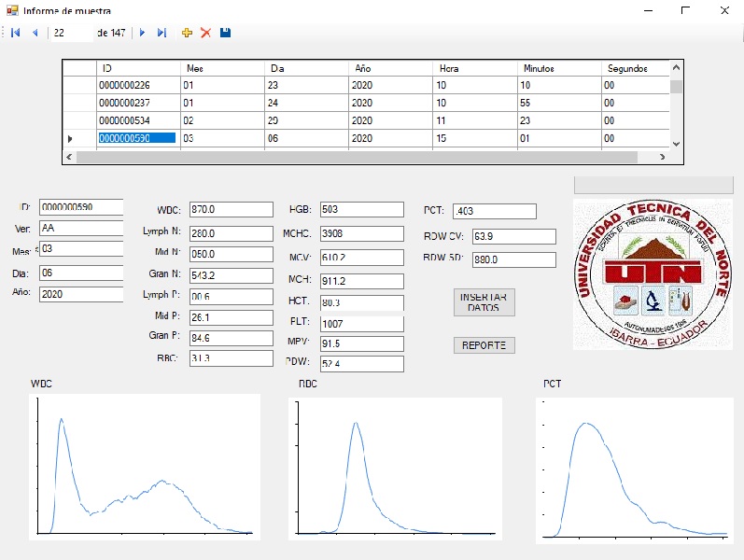Save data with floppy disk icon

pyautogui.click(x=225, y=33)
